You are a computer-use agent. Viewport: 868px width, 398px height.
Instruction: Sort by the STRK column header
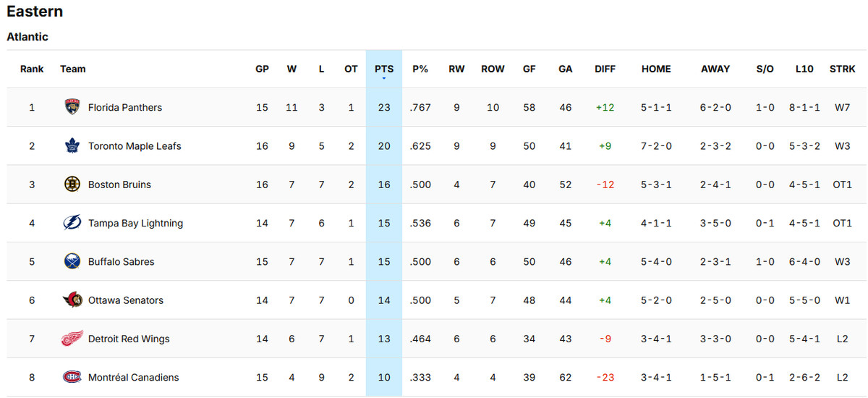(x=842, y=69)
